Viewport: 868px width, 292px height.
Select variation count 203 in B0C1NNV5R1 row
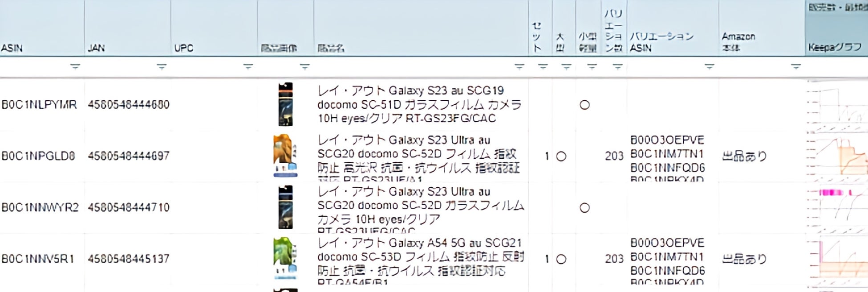coord(614,259)
